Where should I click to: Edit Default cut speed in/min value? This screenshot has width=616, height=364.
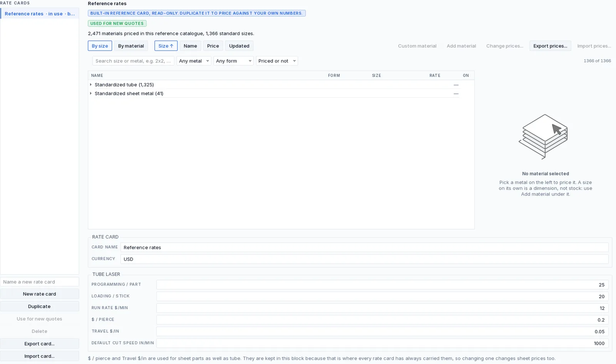tap(382, 343)
